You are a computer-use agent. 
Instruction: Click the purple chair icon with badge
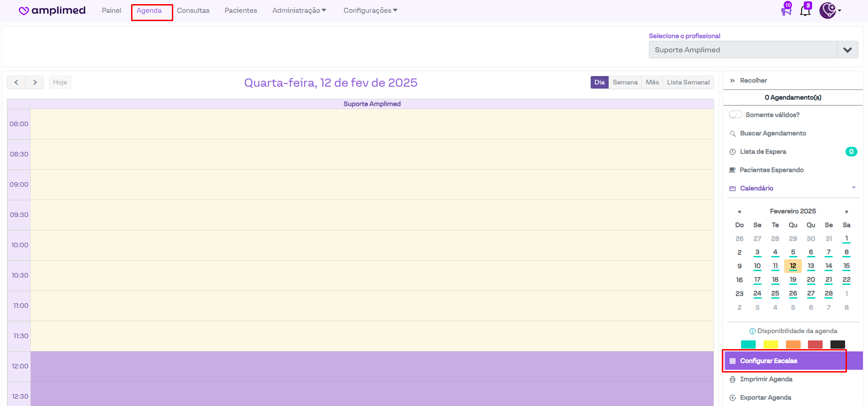coord(786,10)
